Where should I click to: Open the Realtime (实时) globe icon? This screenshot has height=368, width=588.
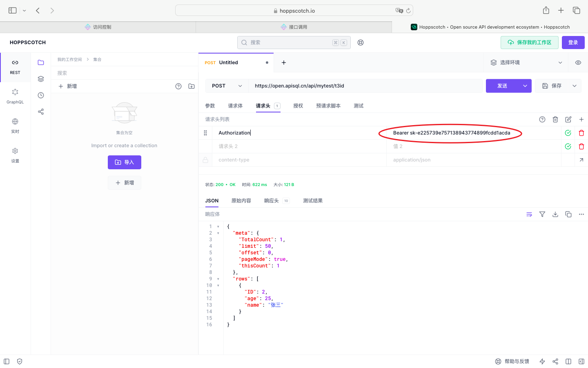coord(15,125)
